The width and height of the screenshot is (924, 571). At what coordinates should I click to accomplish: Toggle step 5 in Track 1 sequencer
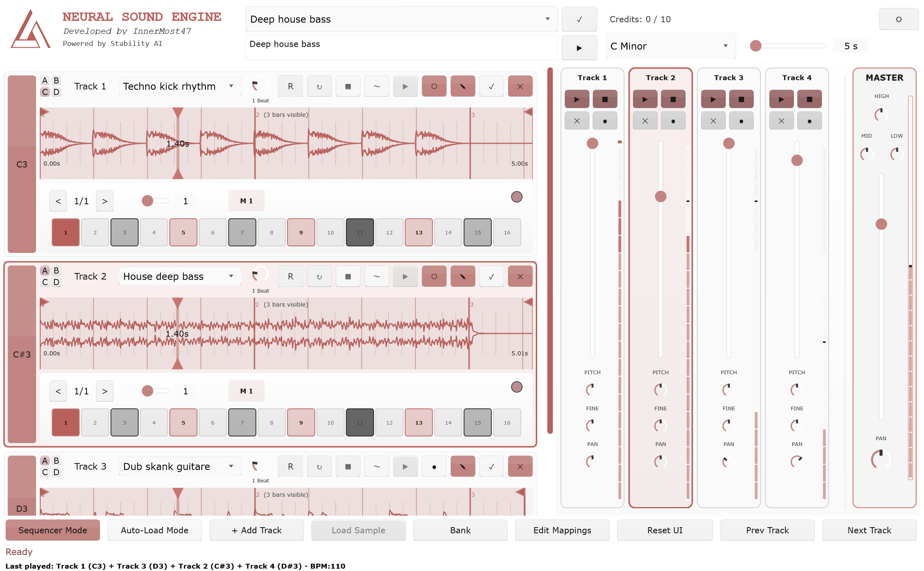[183, 232]
